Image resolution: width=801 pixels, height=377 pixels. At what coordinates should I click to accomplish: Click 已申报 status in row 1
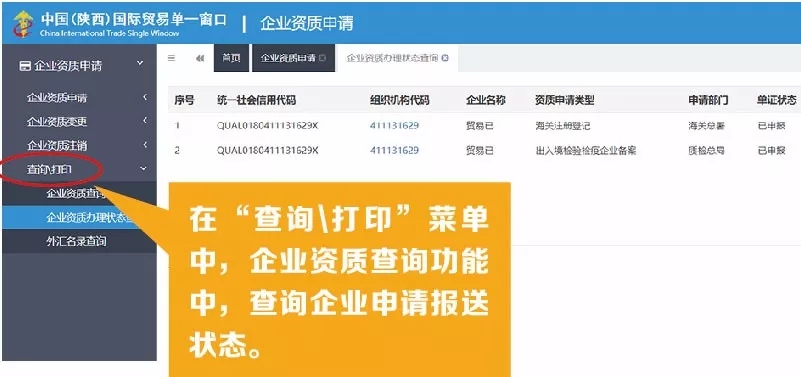(x=771, y=126)
